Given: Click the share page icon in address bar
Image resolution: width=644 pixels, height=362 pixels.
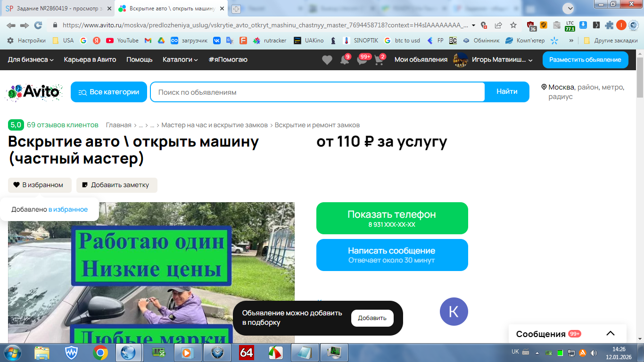Looking at the screenshot, I should pos(498,25).
